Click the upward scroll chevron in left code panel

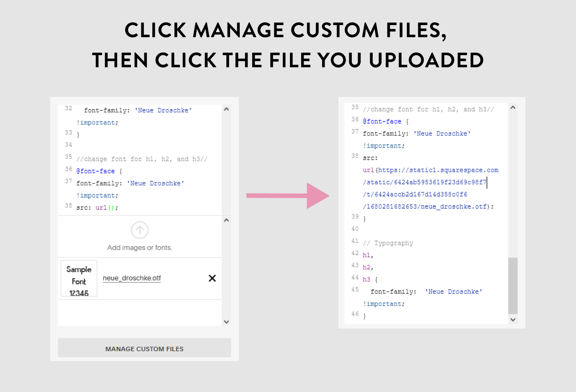226,109
